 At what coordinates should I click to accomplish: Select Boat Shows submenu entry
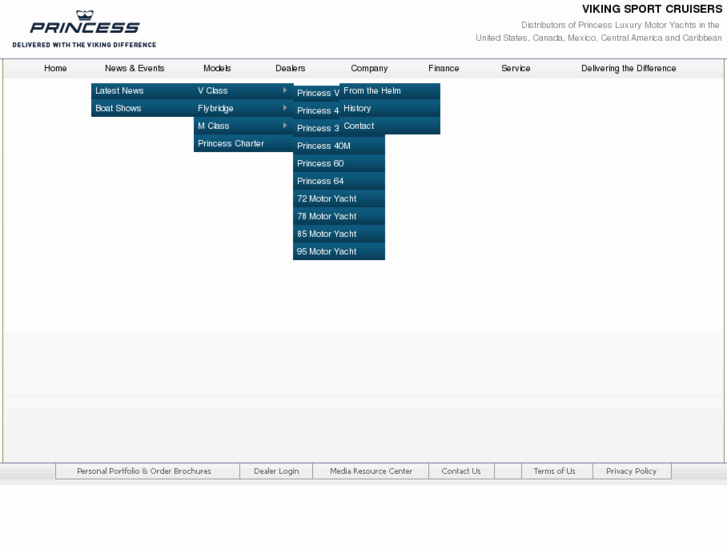[x=142, y=108]
